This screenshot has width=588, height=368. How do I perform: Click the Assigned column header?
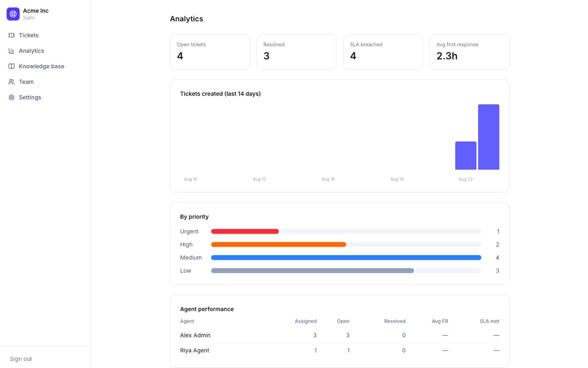(x=306, y=321)
